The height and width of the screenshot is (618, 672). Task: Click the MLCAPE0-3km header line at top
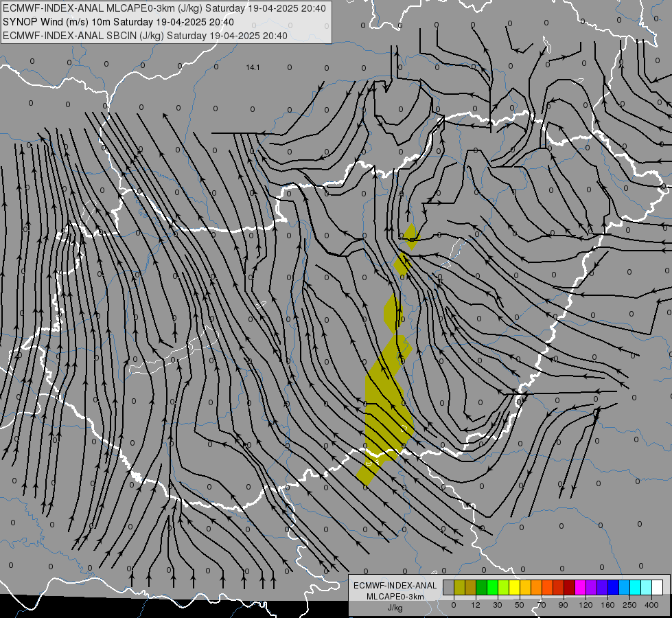click(x=164, y=8)
